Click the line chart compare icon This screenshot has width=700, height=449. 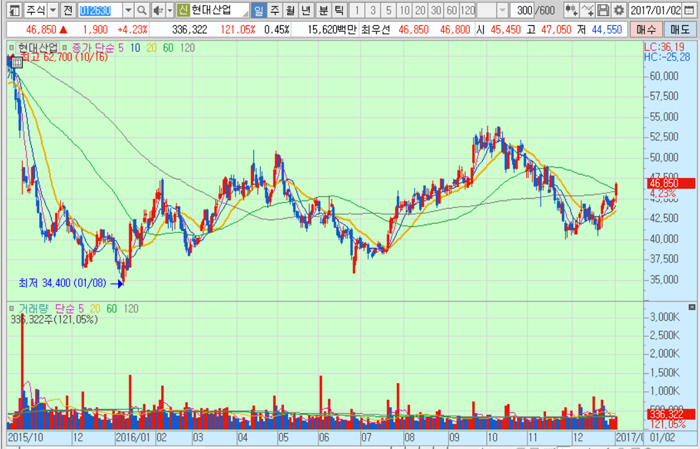(x=586, y=10)
